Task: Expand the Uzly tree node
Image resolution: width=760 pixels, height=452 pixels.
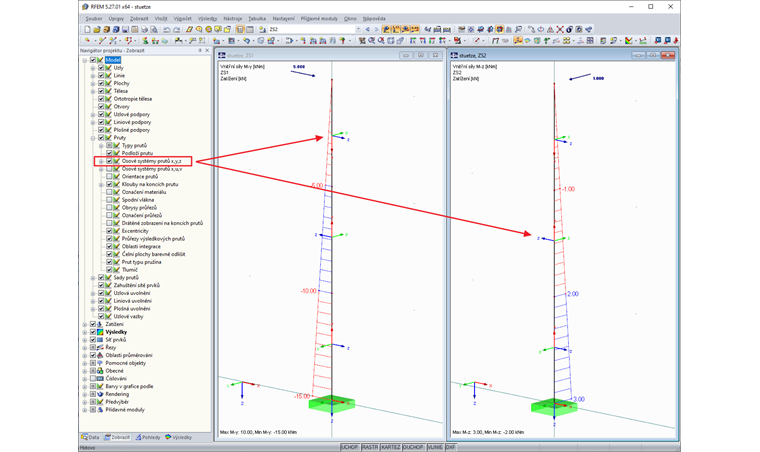Action: (93, 68)
